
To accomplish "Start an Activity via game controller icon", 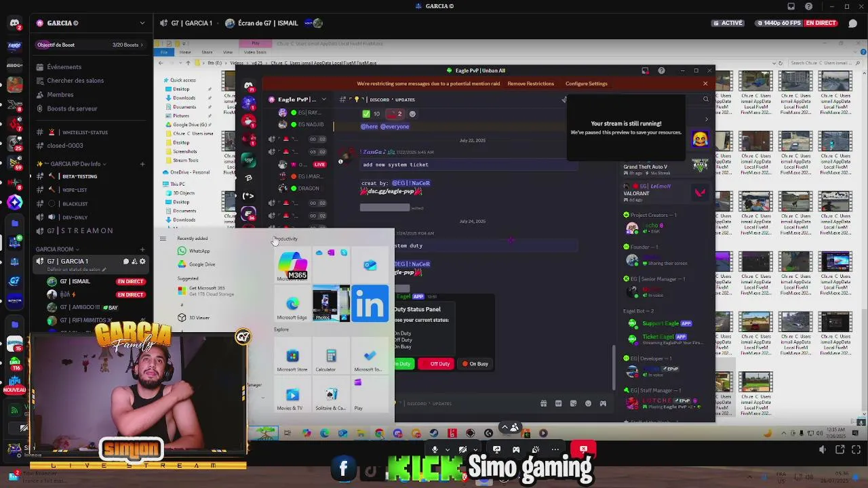I will (x=516, y=449).
